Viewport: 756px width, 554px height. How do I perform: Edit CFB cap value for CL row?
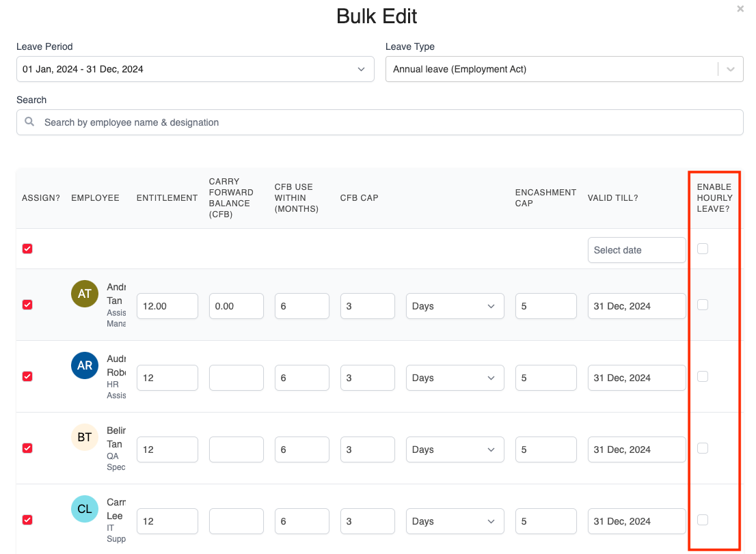367,521
